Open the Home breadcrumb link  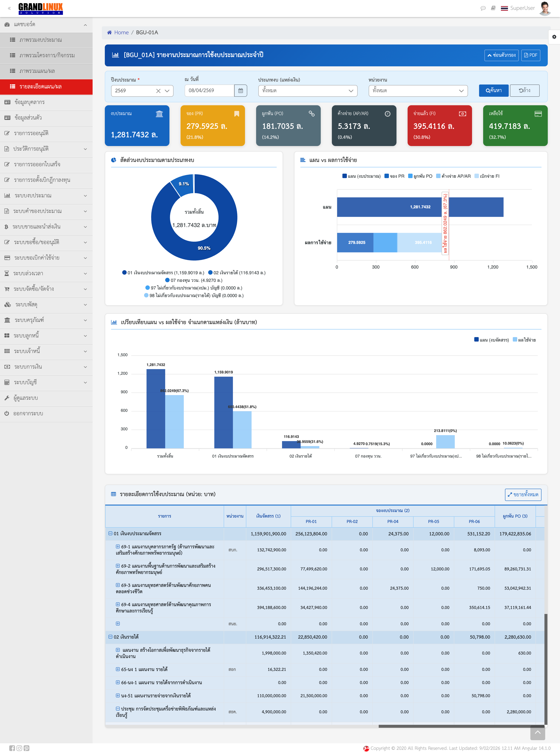point(121,32)
